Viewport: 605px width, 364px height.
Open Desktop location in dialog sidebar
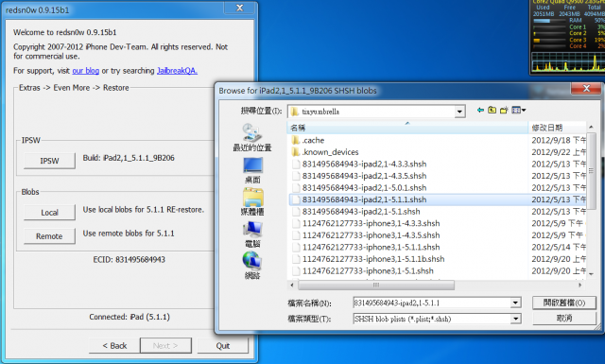point(252,170)
